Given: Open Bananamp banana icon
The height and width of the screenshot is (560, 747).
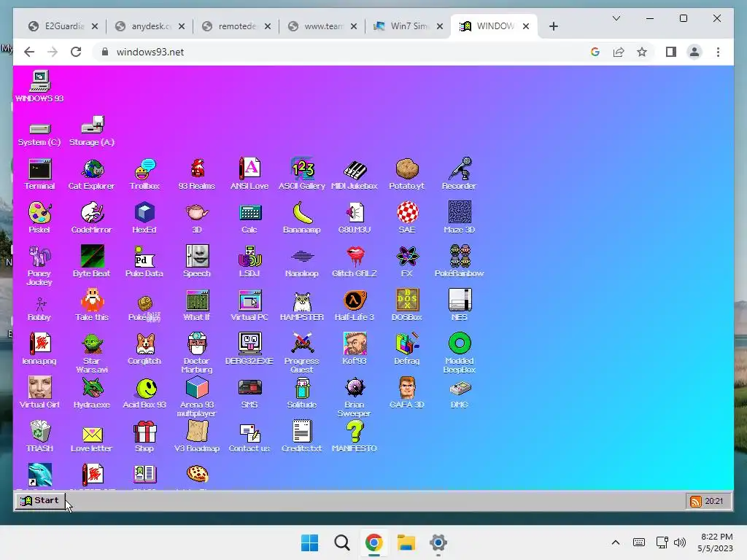Looking at the screenshot, I should tap(302, 218).
